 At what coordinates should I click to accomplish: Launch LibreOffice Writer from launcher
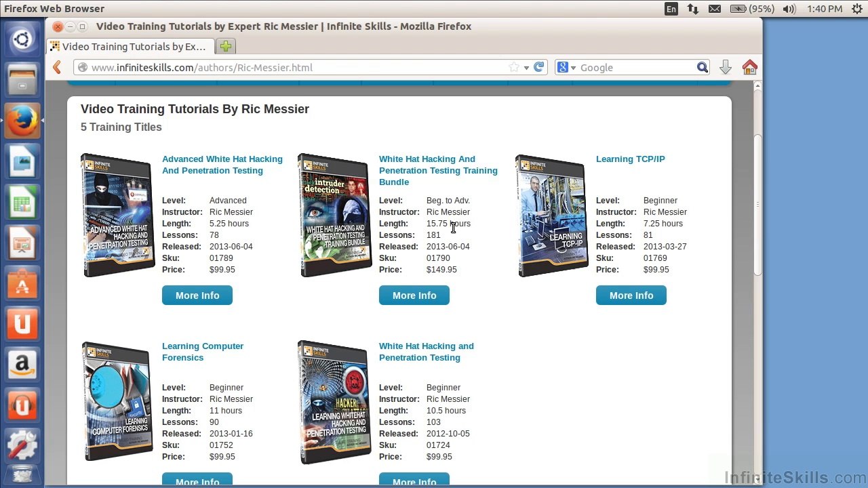[22, 161]
